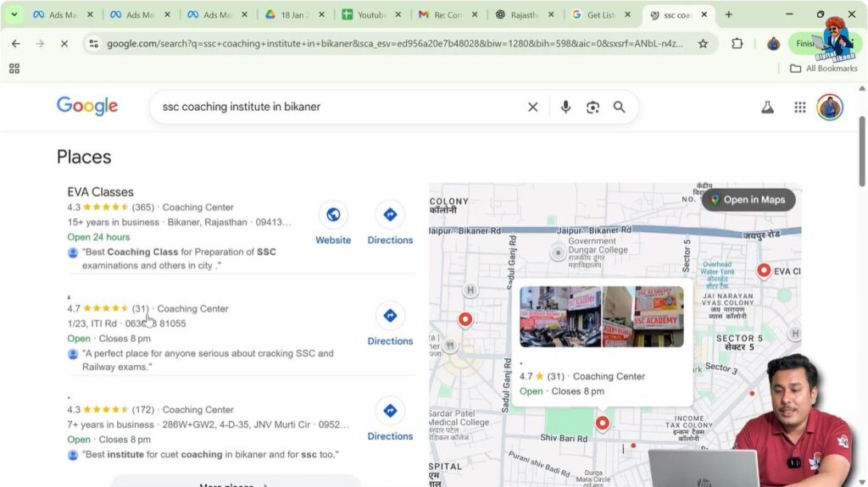Bookmark this page with the star icon

coord(703,43)
